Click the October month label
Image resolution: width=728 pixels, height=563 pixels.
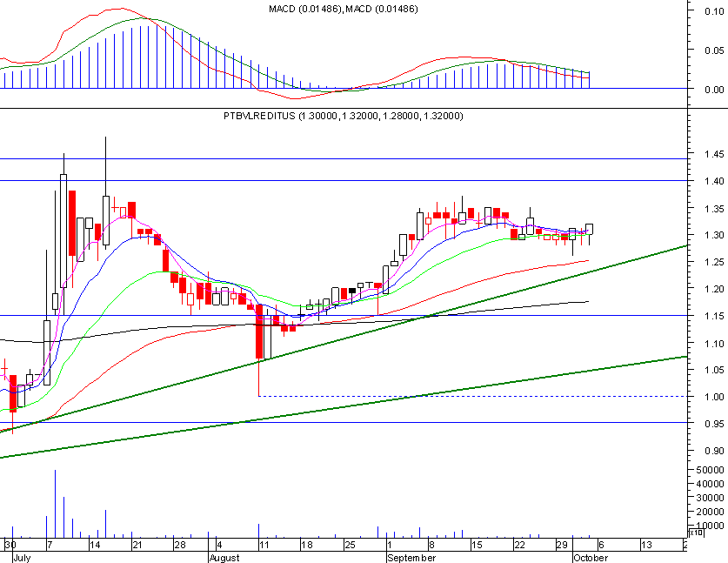tap(591, 558)
